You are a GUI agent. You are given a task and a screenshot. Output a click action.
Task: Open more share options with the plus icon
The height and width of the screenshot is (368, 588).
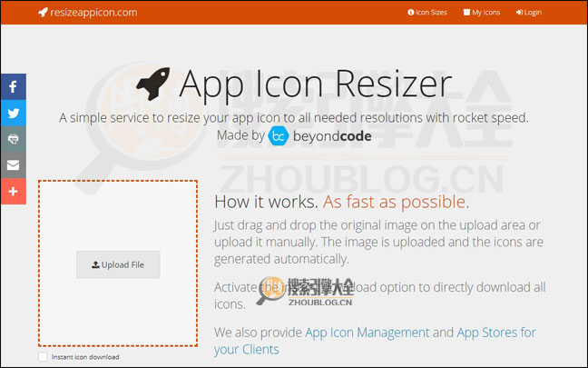coord(13,192)
